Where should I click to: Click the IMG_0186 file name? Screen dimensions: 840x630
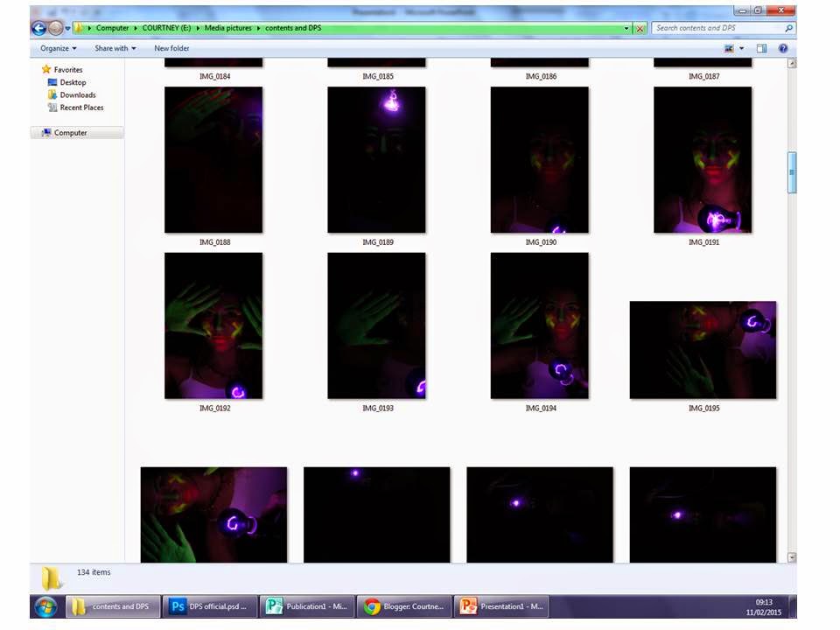point(541,77)
